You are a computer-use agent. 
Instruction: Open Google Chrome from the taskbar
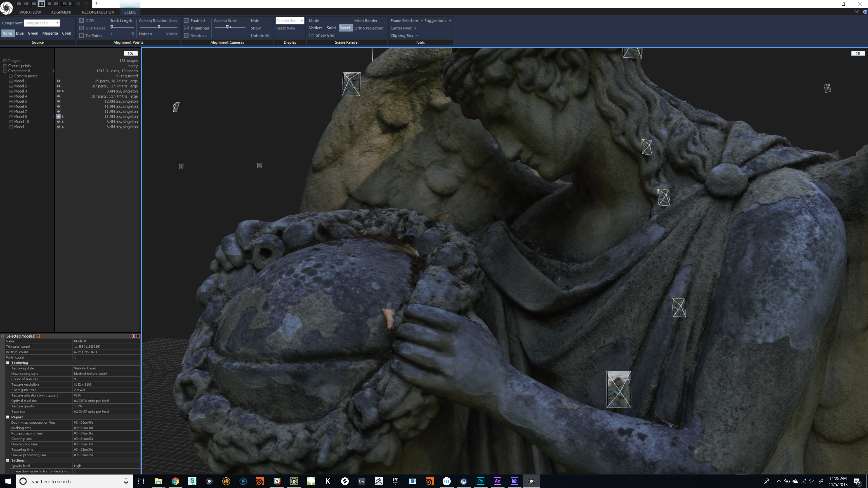click(x=175, y=481)
